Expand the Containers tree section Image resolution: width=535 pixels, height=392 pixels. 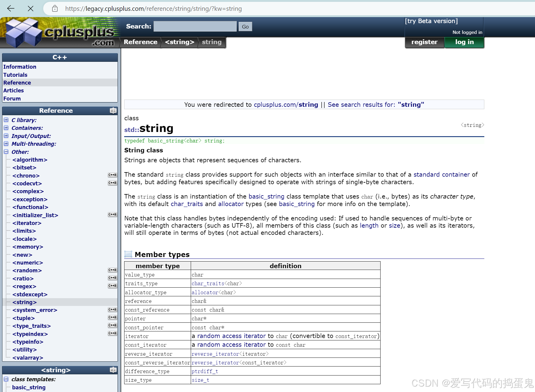tap(6, 128)
